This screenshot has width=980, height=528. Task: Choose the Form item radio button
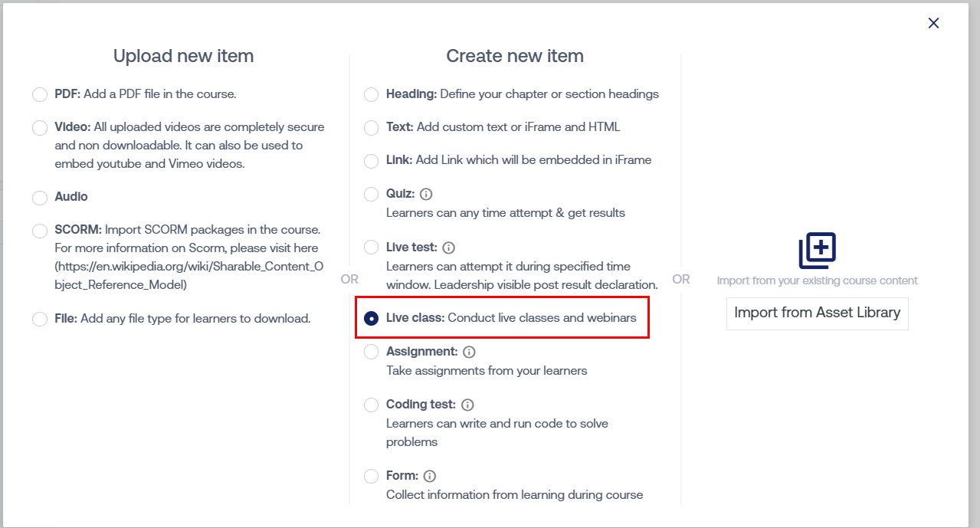(x=371, y=476)
